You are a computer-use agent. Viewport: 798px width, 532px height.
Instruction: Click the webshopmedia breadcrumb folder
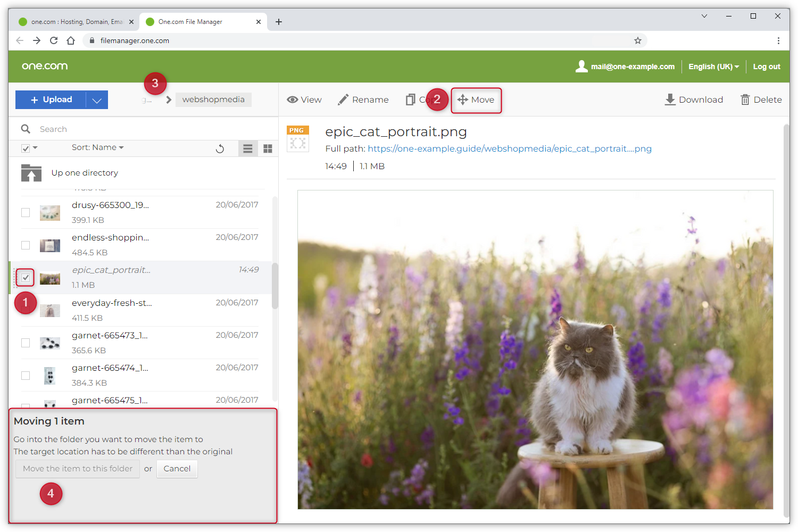pyautogui.click(x=213, y=99)
